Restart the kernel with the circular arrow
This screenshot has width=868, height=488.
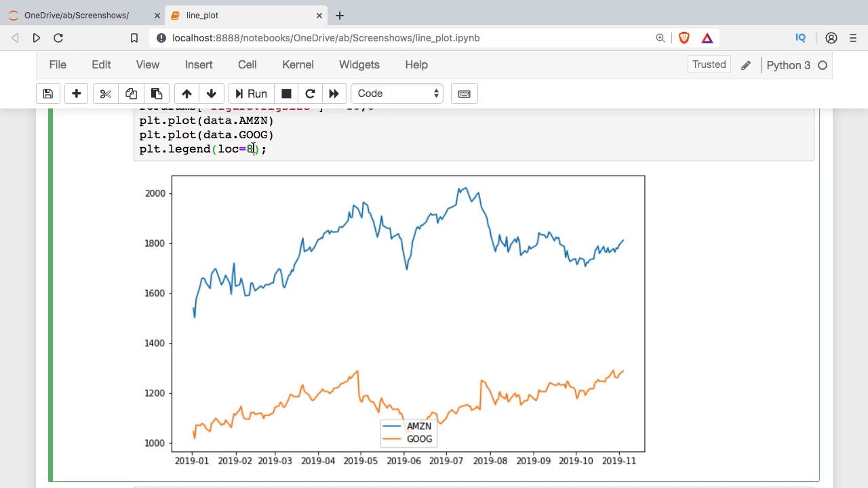tap(310, 94)
